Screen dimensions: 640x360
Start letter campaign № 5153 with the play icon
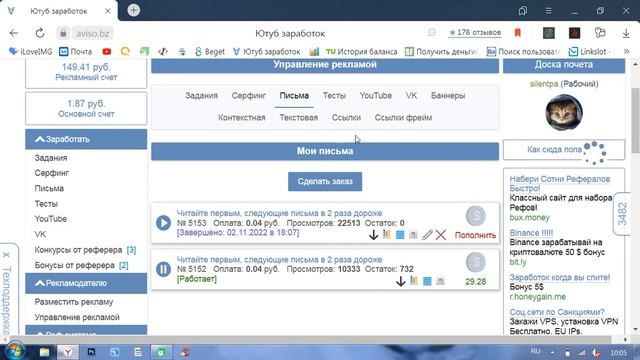pos(163,223)
